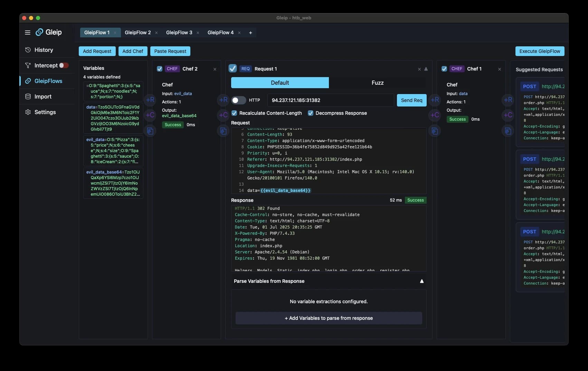This screenshot has width=588, height=371.
Task: Click +C insert-chef icon between Chef 2 and Request 1
Action: pos(223,115)
